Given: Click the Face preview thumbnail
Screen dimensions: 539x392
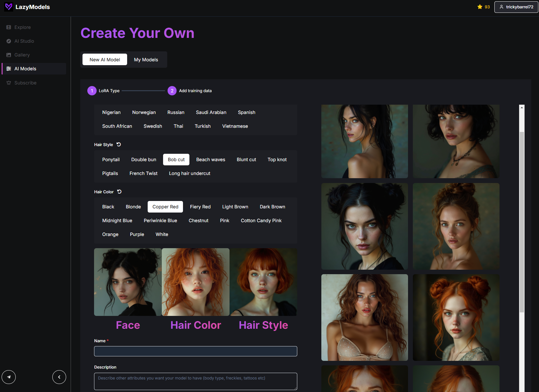Looking at the screenshot, I should click(x=128, y=282).
